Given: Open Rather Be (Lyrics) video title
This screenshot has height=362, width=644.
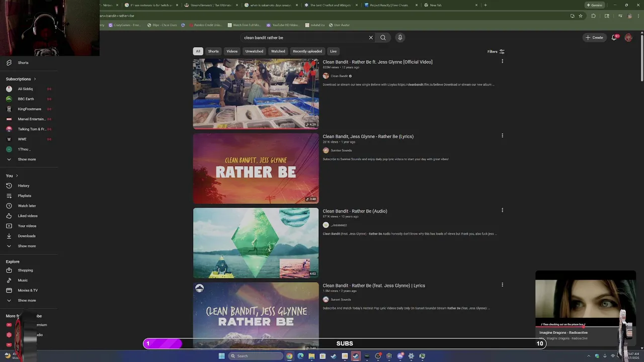Looking at the screenshot, I should (x=368, y=136).
